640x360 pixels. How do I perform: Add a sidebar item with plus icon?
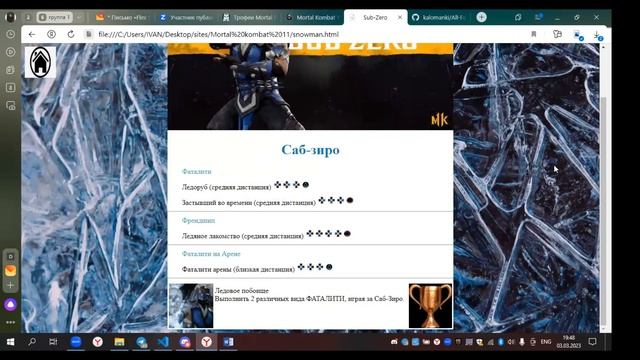(11, 285)
